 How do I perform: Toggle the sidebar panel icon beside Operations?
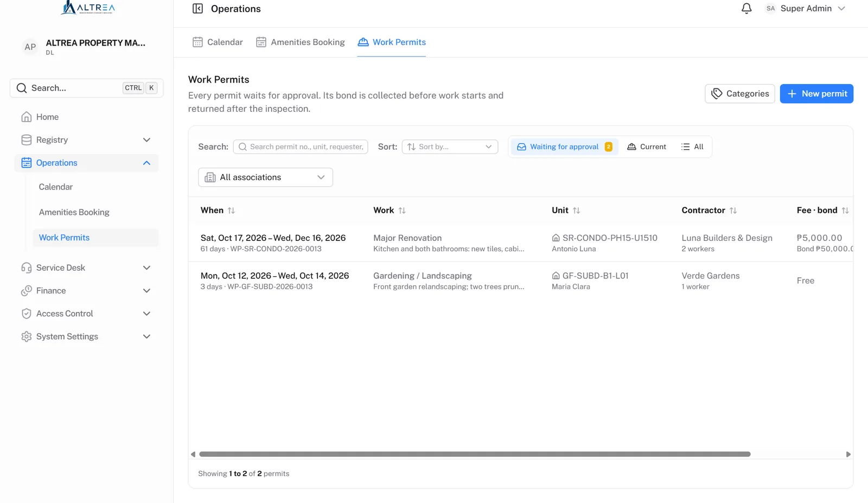click(x=197, y=9)
